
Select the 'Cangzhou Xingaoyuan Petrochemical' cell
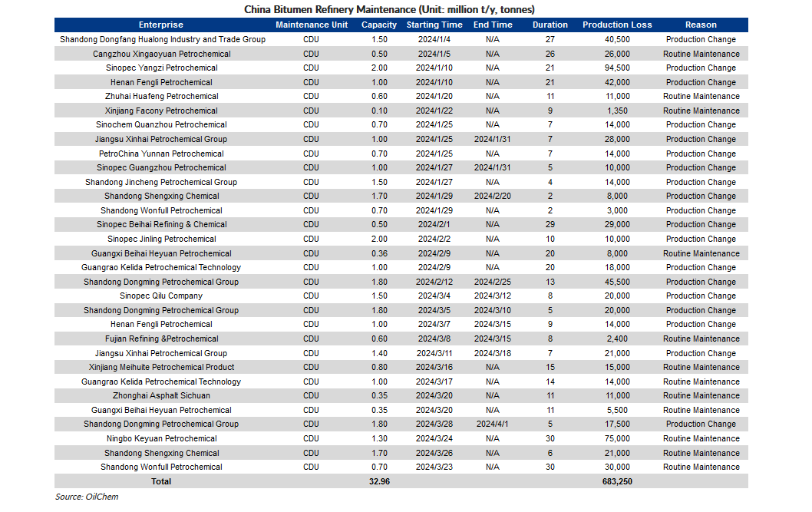(x=162, y=54)
